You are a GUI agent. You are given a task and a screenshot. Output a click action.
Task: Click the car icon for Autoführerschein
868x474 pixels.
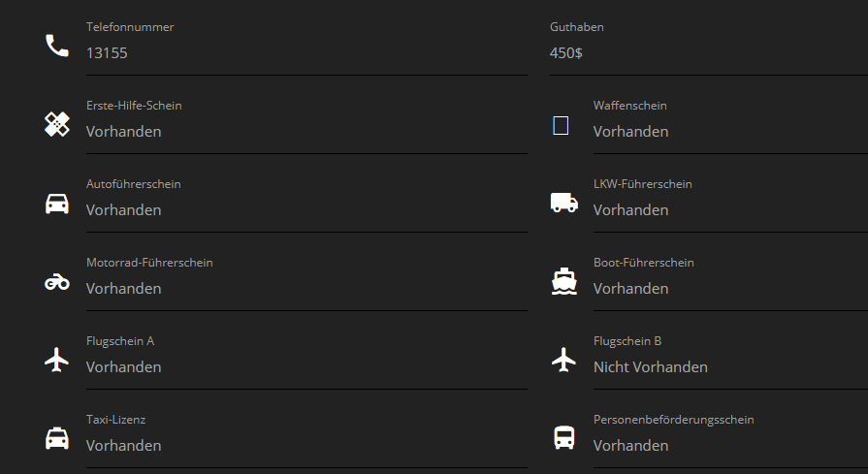[x=57, y=204]
